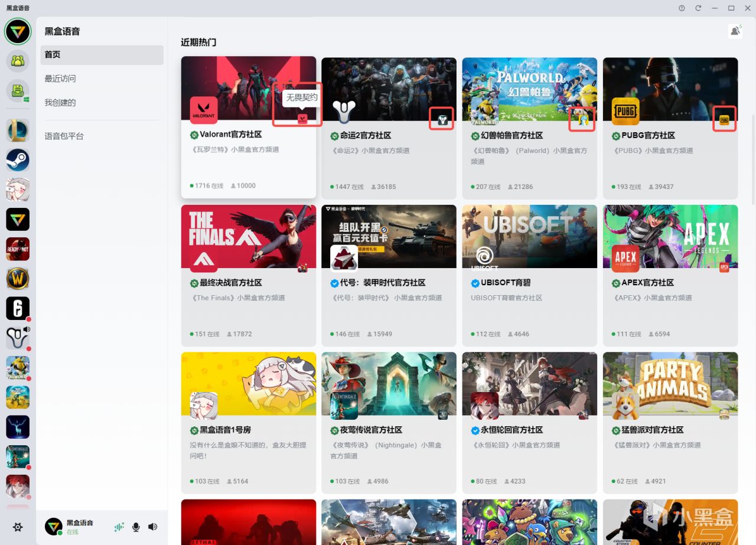Click the "36185" member count on 命运2 card
The image size is (756, 545).
pos(383,187)
